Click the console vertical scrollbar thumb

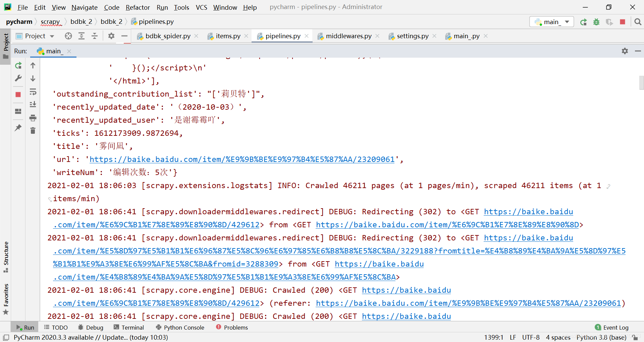coord(641,83)
